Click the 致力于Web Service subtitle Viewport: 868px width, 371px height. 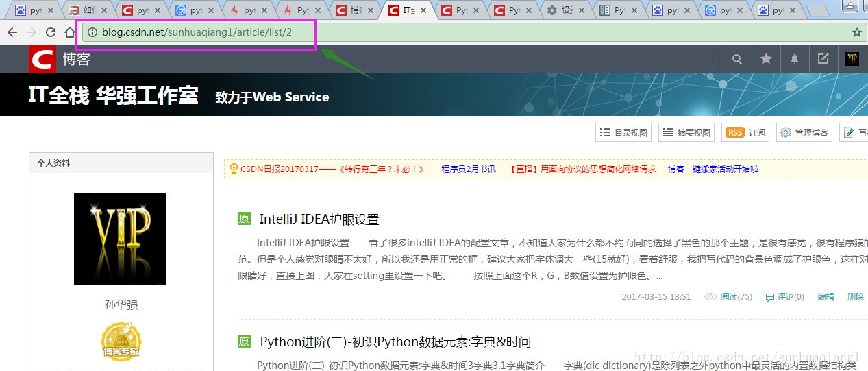pos(272,97)
